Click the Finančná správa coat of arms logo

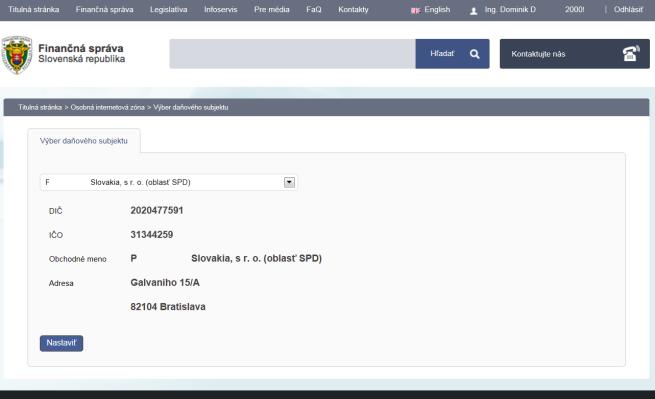pyautogui.click(x=17, y=55)
